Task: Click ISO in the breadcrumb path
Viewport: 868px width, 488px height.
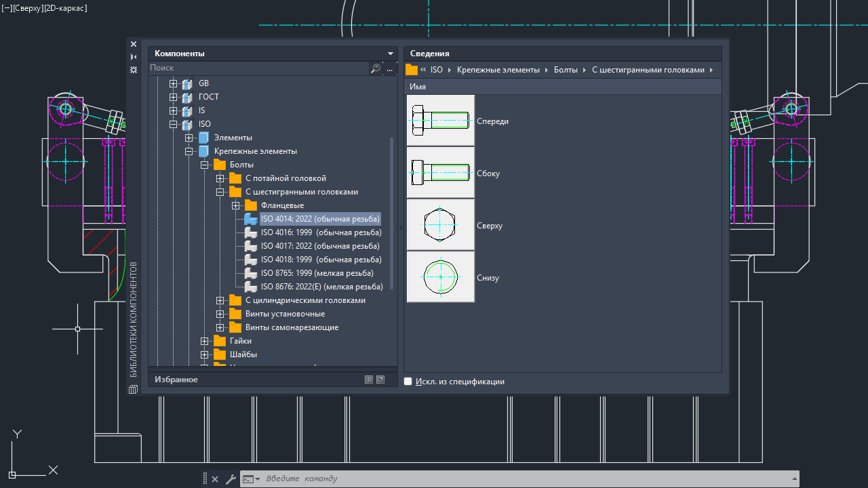Action: (x=437, y=70)
